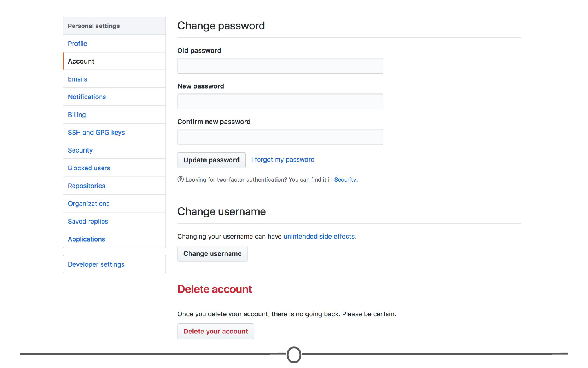Click the Delete your account button
The height and width of the screenshot is (368, 588).
point(216,332)
